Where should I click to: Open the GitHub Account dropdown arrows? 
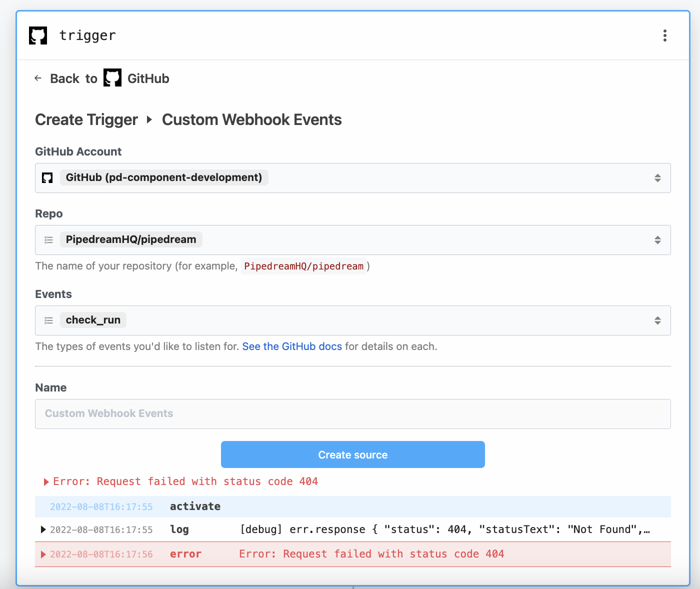657,178
